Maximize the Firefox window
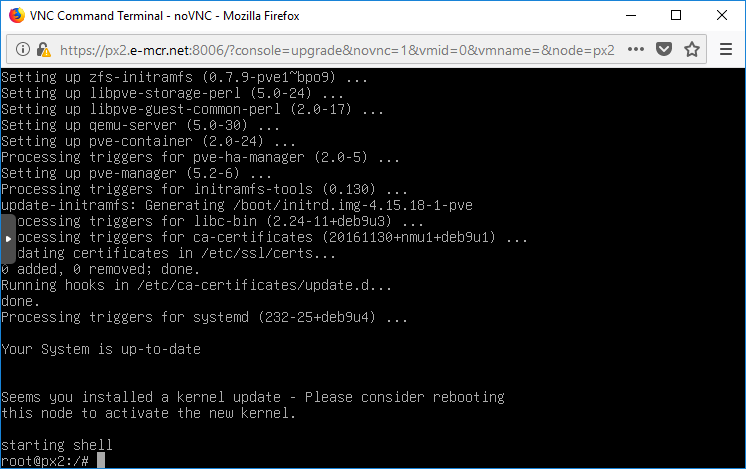Screen dimensions: 746x469 tap(677, 15)
